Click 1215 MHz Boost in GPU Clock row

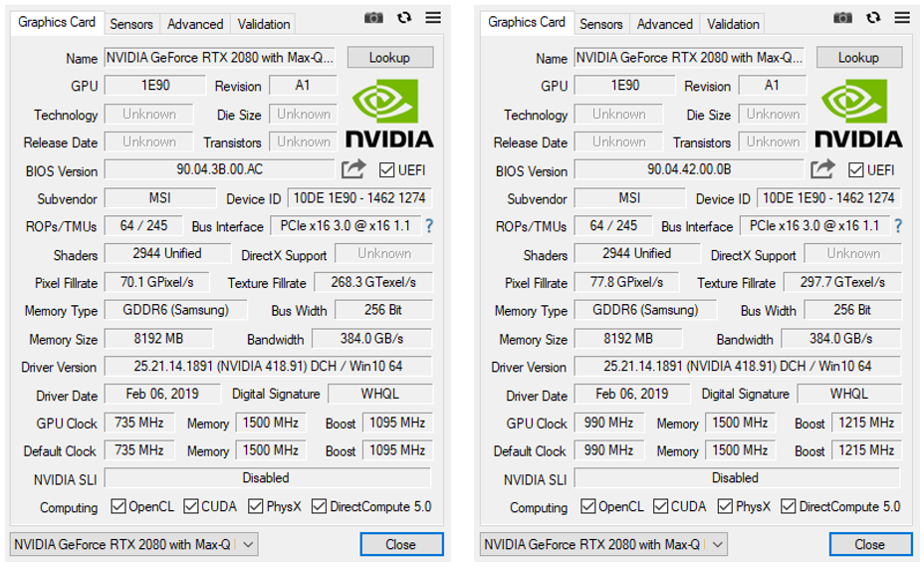pos(867,423)
